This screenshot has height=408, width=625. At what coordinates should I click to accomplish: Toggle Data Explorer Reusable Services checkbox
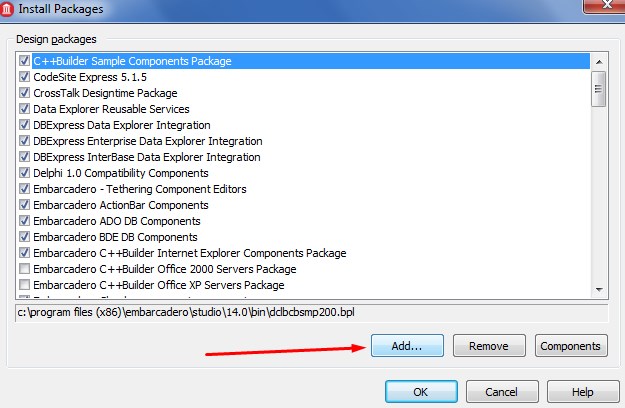coord(24,108)
